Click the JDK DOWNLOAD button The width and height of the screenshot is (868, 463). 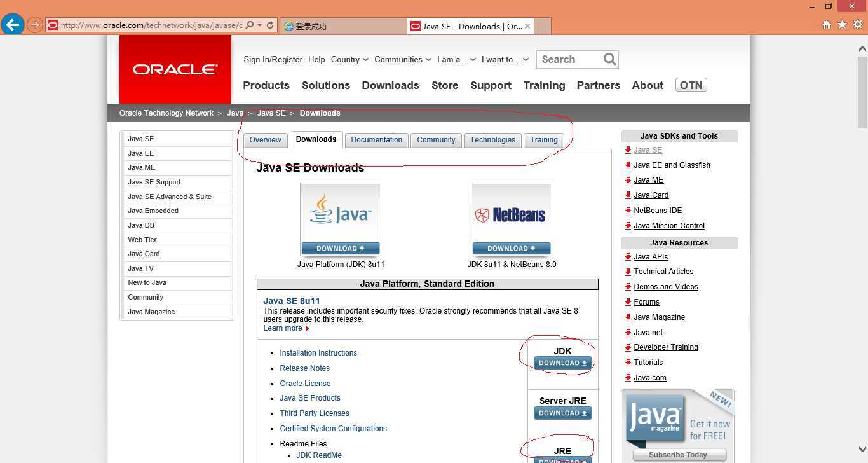[563, 363]
